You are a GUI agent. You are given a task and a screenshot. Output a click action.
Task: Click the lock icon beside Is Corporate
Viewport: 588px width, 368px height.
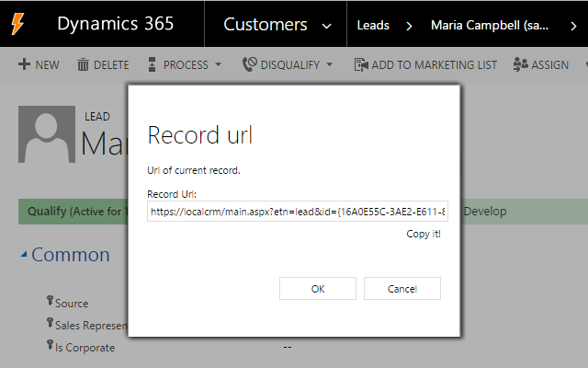[50, 346]
